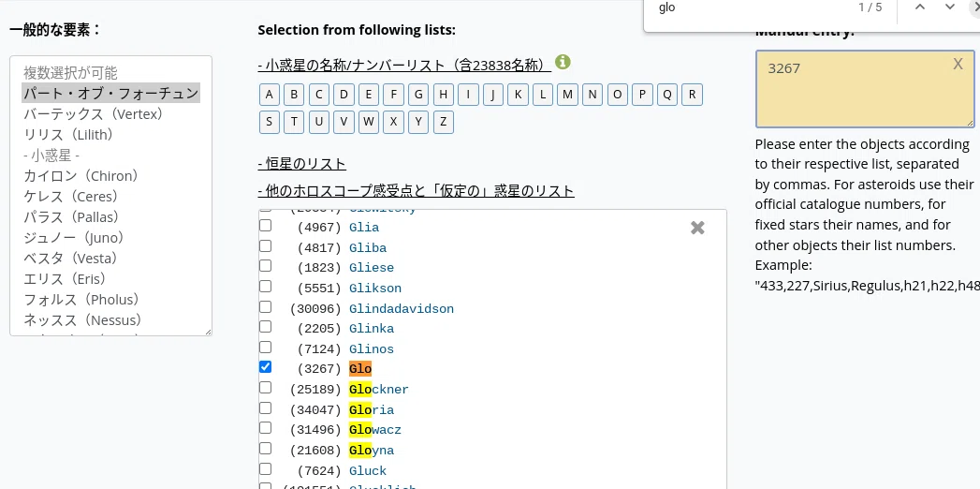980x489 pixels.
Task: Expand the 恒星のリスト section
Action: point(302,165)
